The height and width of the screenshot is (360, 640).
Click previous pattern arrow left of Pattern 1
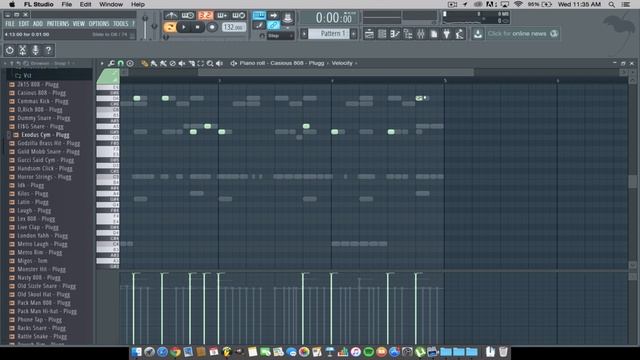tap(304, 33)
